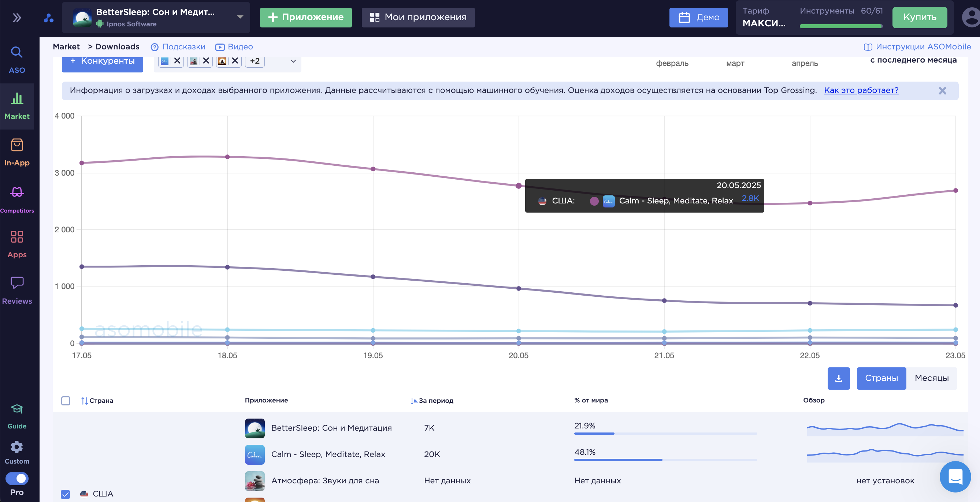Click the BetterSleep app icon in table

255,428
